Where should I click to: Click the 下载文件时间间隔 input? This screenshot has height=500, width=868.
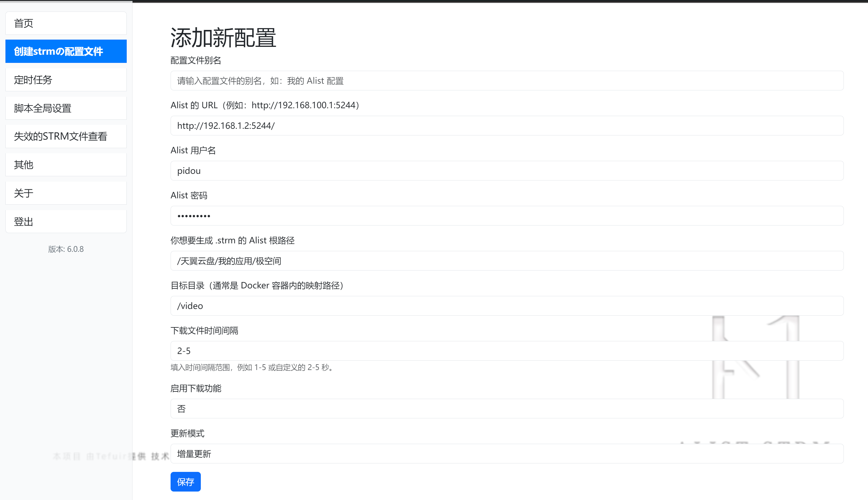[x=507, y=351]
